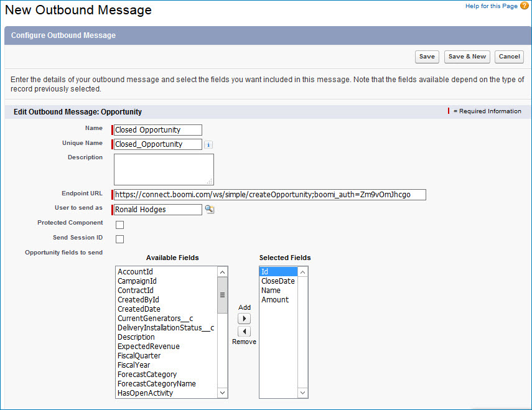This screenshot has height=410, width=532.
Task: Click the down scroll arrow on Selected Fields
Action: click(302, 393)
